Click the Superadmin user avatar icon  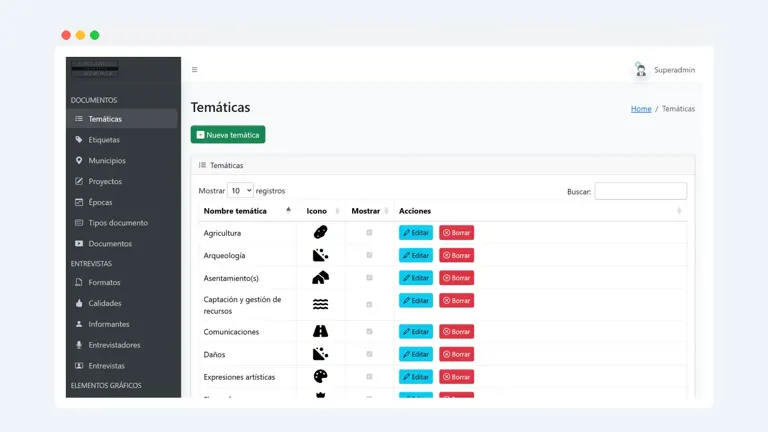(640, 70)
